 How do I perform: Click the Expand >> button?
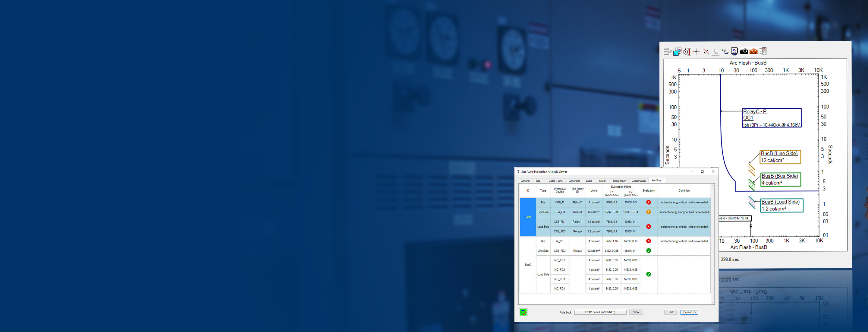(689, 312)
